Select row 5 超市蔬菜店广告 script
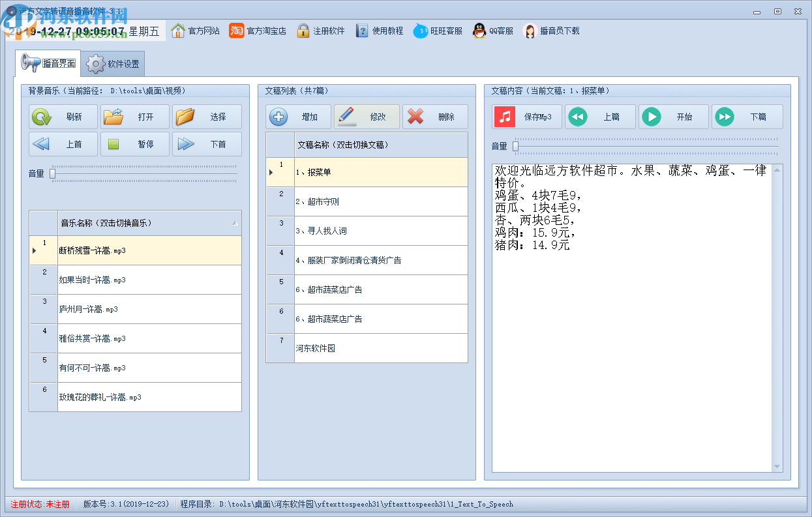Image resolution: width=812 pixels, height=517 pixels. coord(381,289)
